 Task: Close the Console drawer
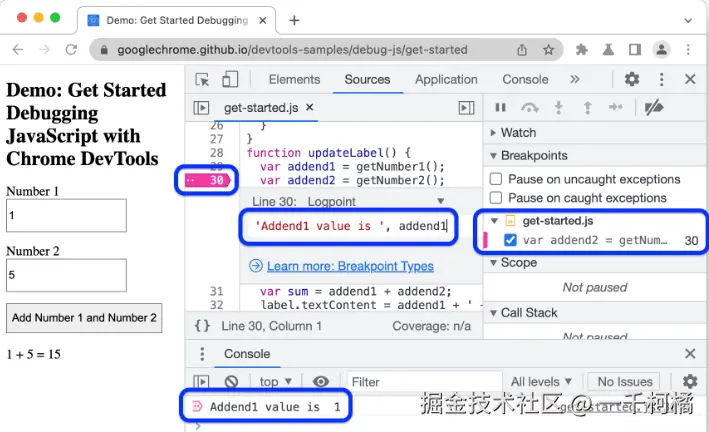click(690, 353)
